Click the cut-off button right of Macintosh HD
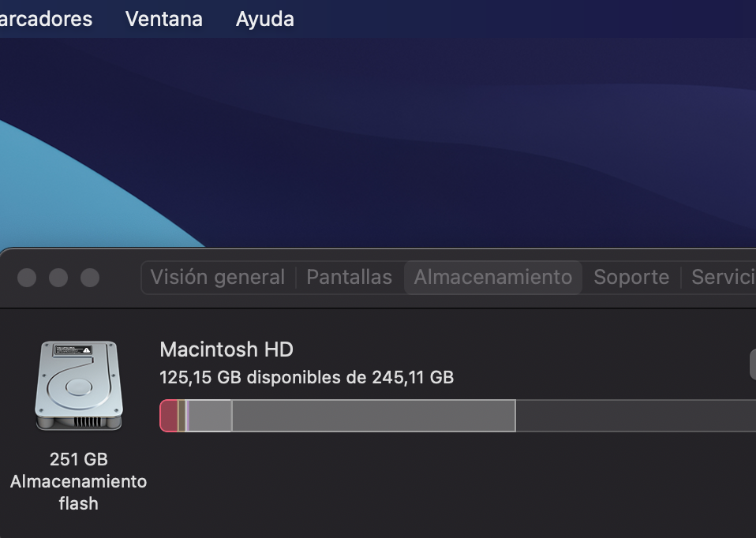This screenshot has width=756, height=538. 752,364
